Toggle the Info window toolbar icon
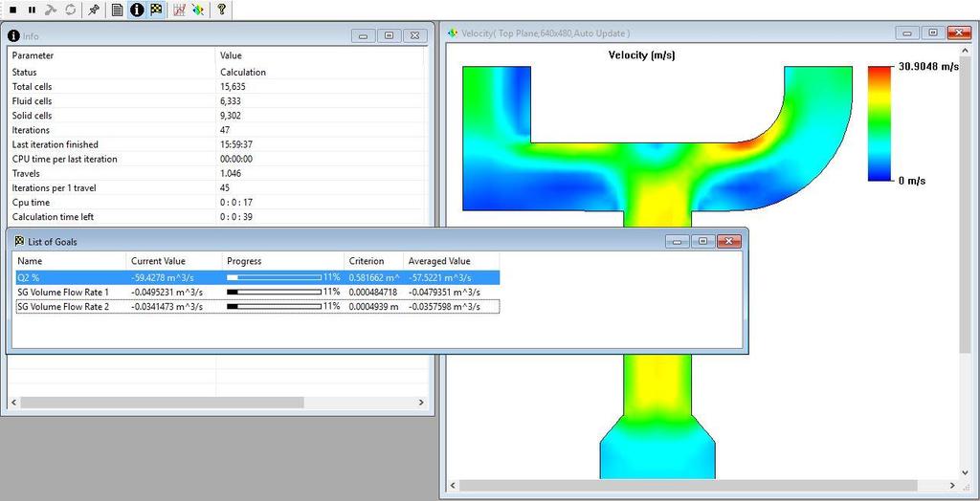Image resolution: width=980 pixels, height=501 pixels. click(137, 10)
